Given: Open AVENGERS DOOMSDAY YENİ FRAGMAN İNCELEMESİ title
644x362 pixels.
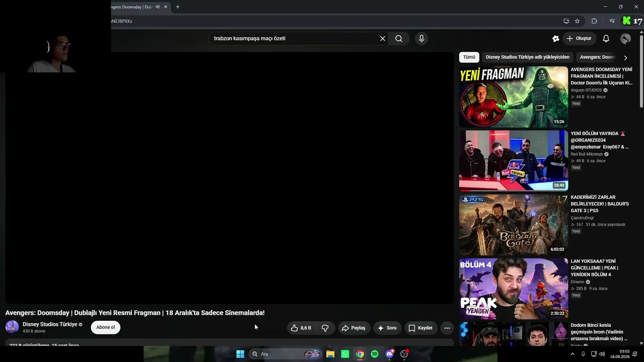Looking at the screenshot, I should click(x=601, y=76).
